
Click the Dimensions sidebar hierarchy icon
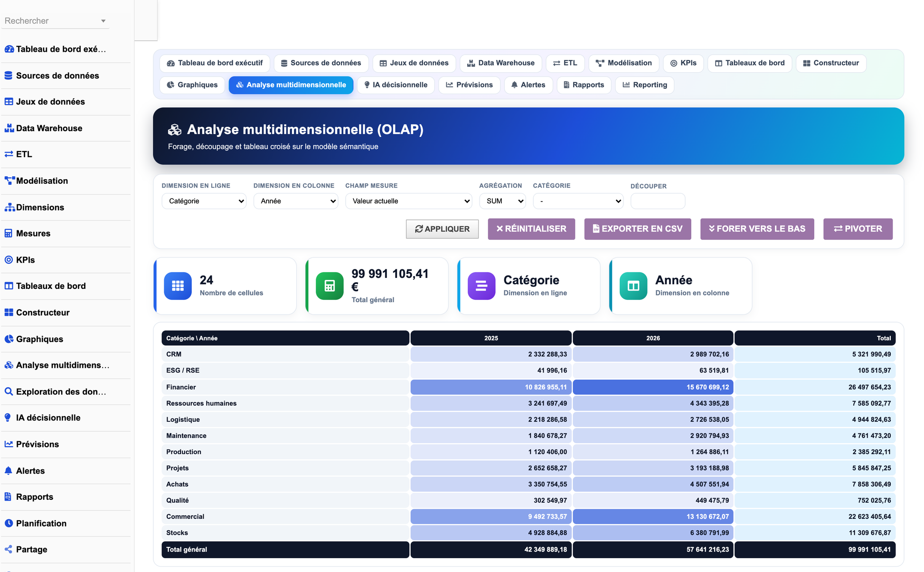9,207
